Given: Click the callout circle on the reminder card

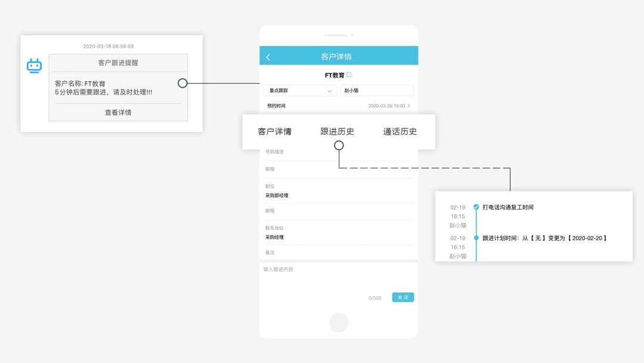Looking at the screenshot, I should [x=182, y=84].
